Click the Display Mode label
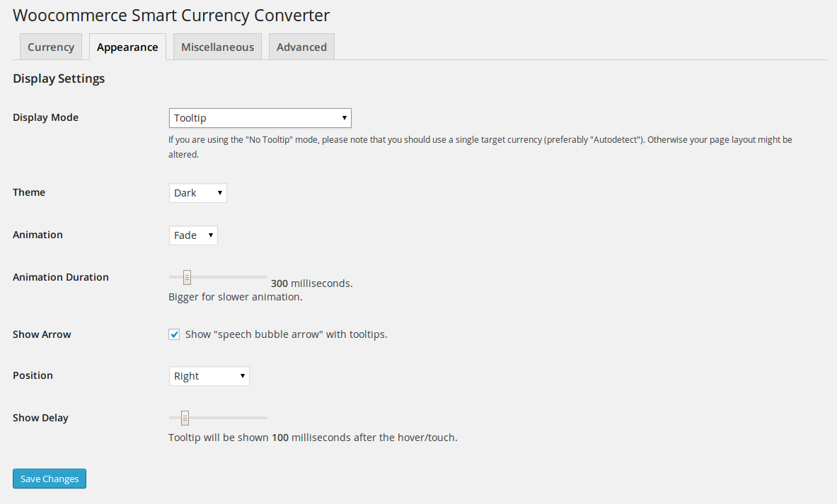Image resolution: width=837 pixels, height=504 pixels. tap(45, 117)
